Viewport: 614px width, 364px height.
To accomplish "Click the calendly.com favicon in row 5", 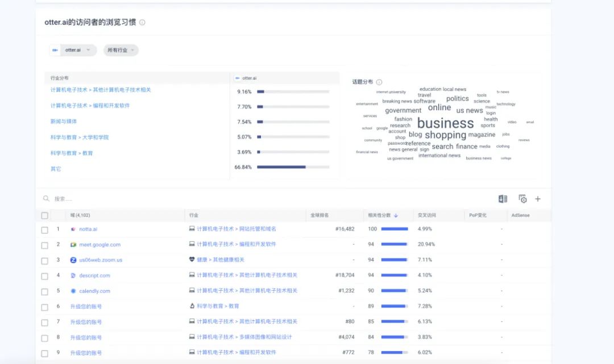I will (x=73, y=291).
